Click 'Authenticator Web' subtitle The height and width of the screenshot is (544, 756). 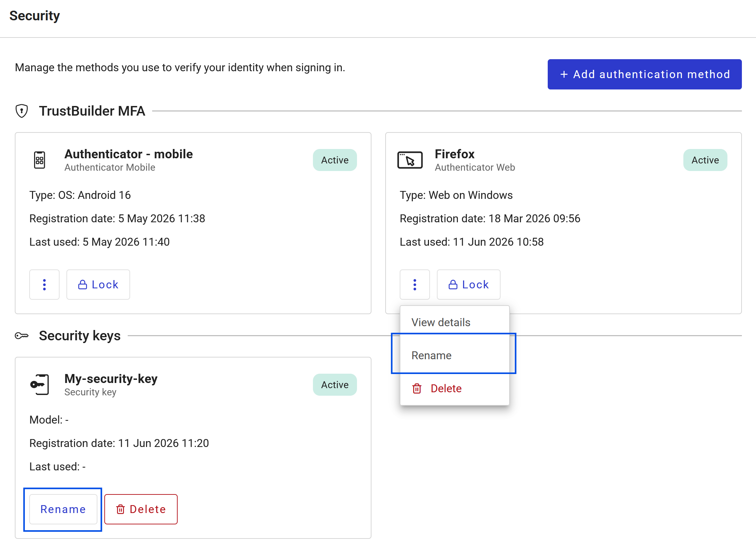pos(475,167)
